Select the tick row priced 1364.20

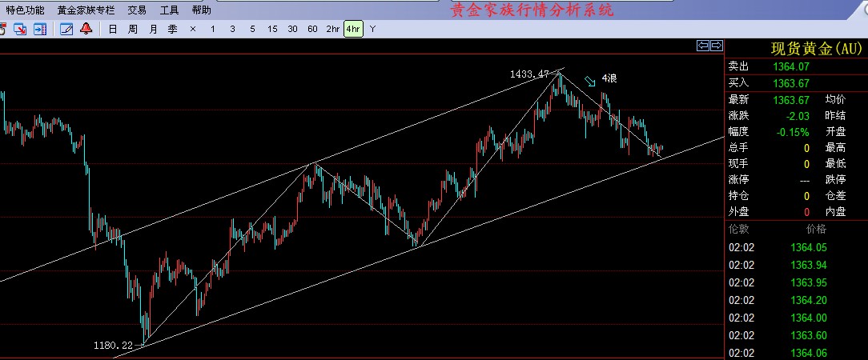[x=796, y=300]
